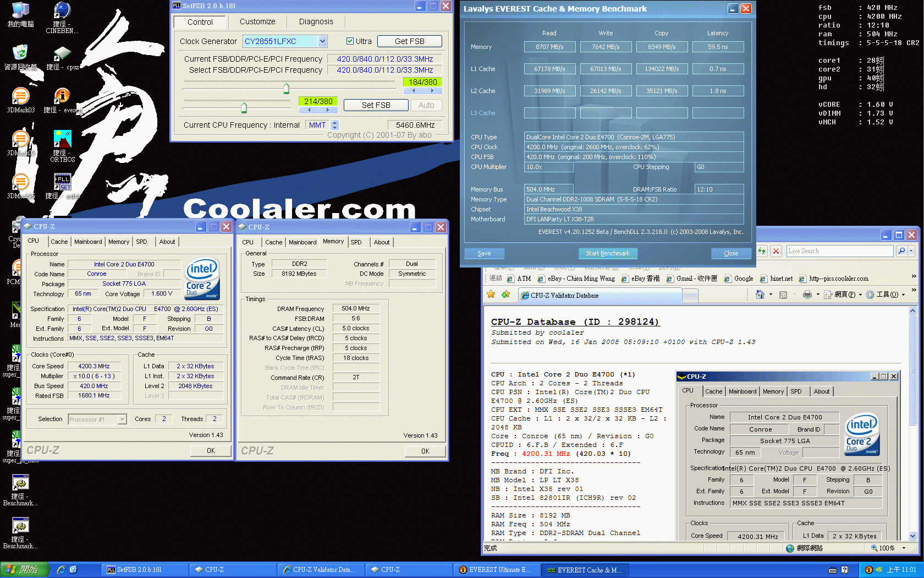
Task: Click the upper FSB slider thumb in SetFSB
Action: (x=286, y=88)
